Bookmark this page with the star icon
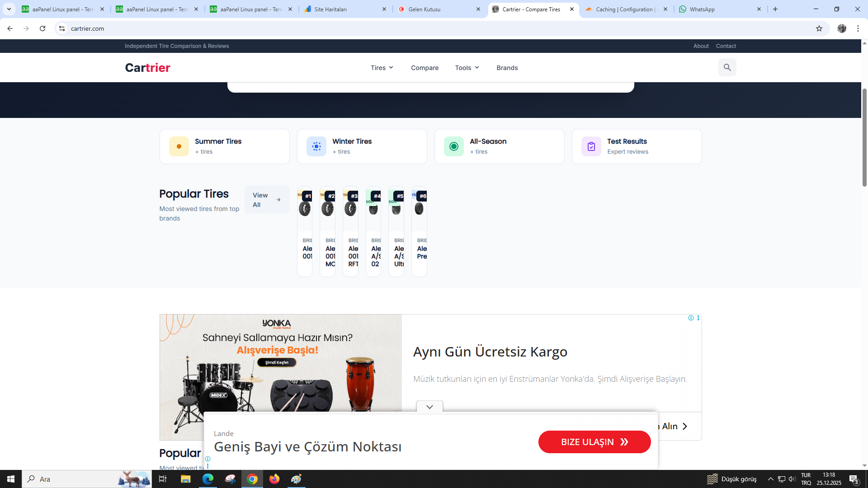This screenshot has width=868, height=488. (819, 28)
